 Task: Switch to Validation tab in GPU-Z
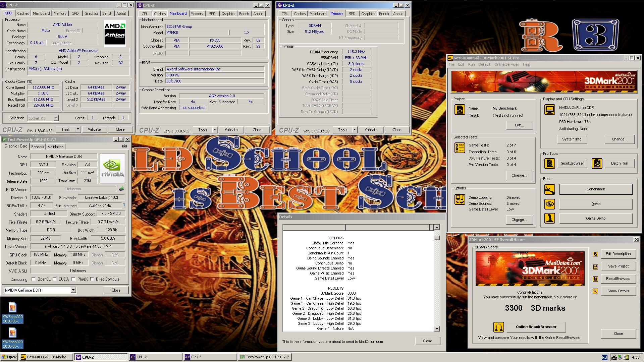(x=56, y=146)
